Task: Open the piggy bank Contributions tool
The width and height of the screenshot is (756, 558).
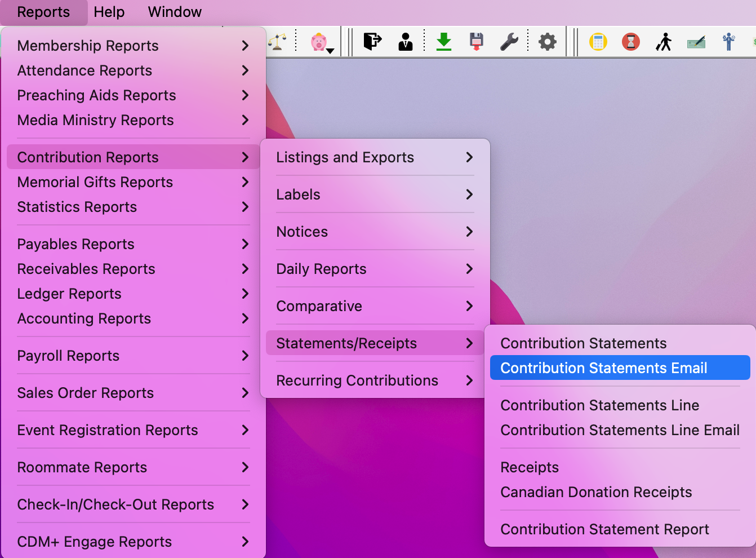Action: click(x=318, y=41)
